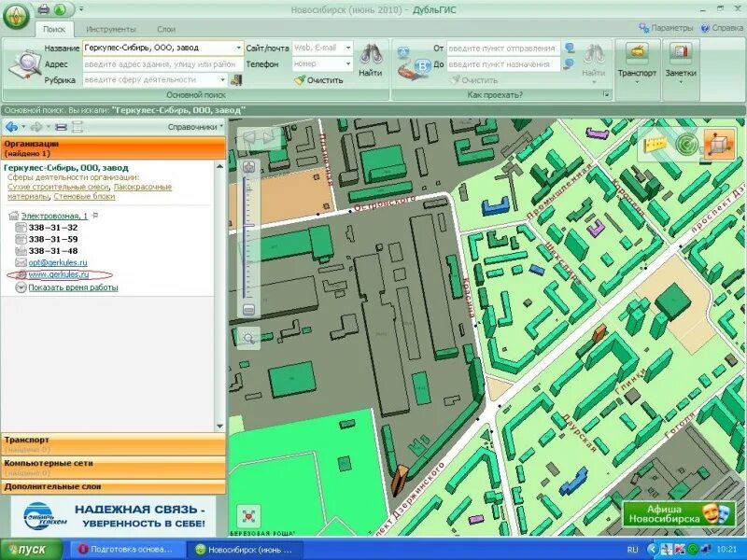Click expanded list view icon in results toolbar
747x560 pixels.
[78, 127]
